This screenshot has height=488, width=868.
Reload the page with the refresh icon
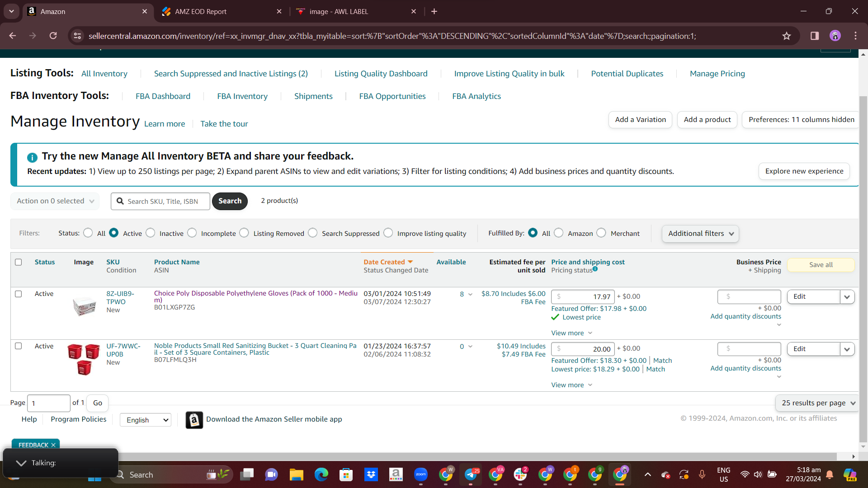pyautogui.click(x=53, y=36)
